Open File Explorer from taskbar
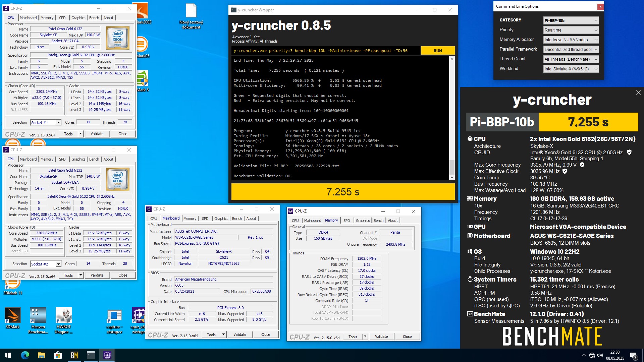The width and height of the screenshot is (644, 362). (x=42, y=355)
